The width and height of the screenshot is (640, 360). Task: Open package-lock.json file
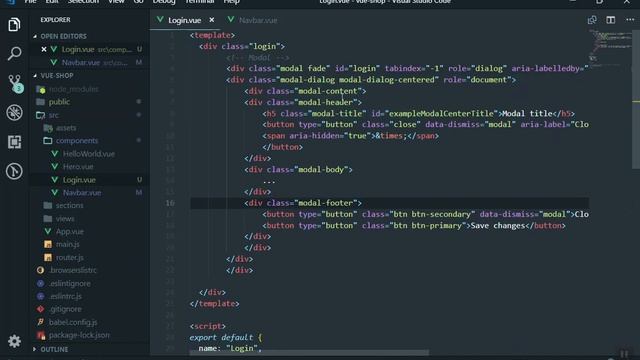[x=79, y=335]
